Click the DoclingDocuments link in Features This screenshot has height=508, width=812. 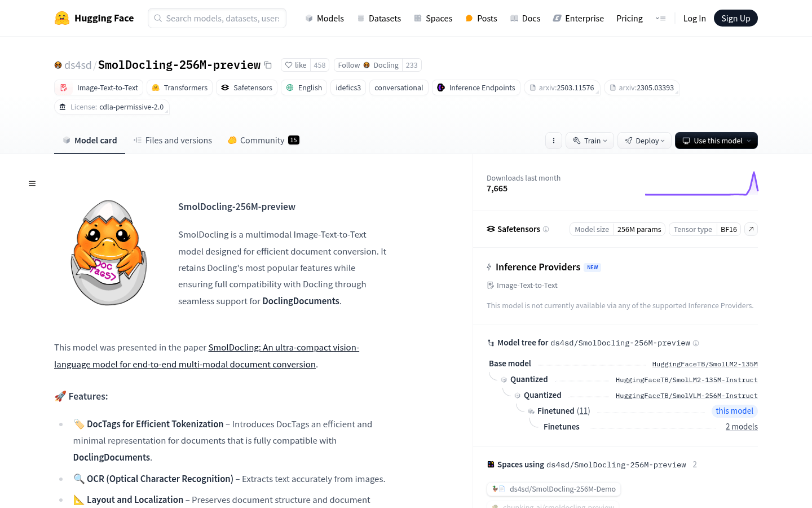tap(112, 457)
